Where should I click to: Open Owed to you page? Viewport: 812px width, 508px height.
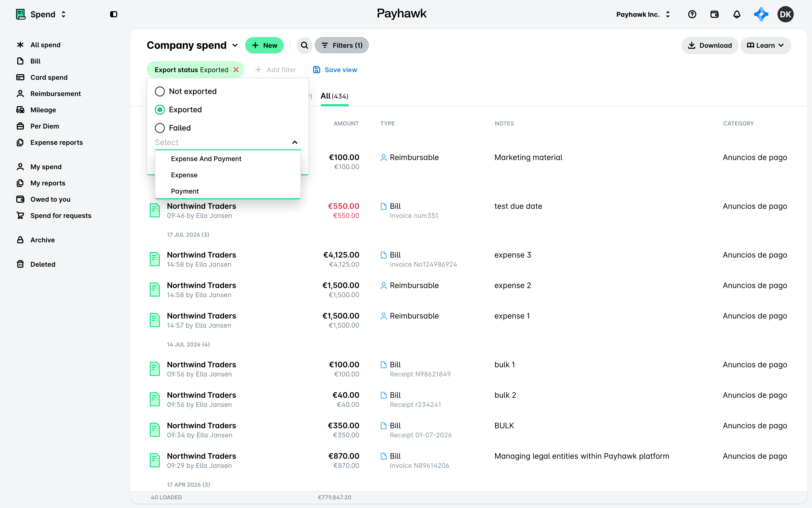[50, 199]
